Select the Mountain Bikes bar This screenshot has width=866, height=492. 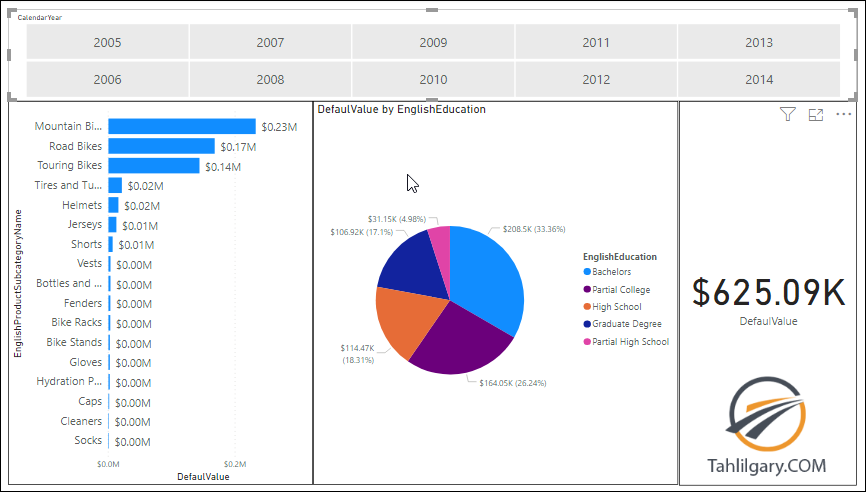pos(182,126)
